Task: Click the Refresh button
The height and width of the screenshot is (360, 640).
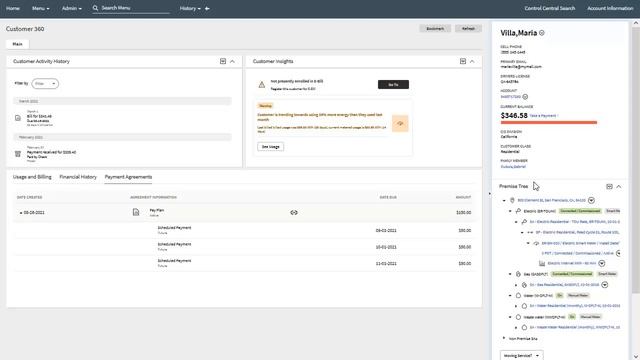Action: (x=468, y=29)
